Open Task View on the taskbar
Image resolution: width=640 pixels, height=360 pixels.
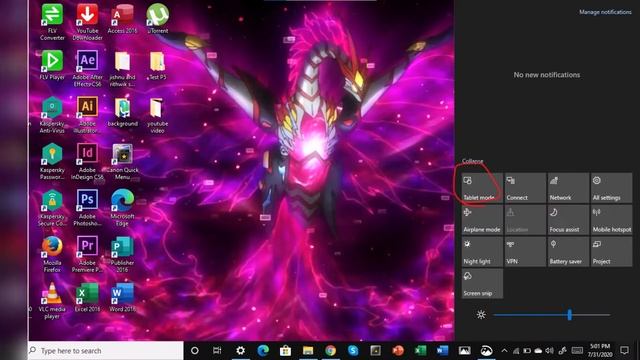(x=218, y=350)
